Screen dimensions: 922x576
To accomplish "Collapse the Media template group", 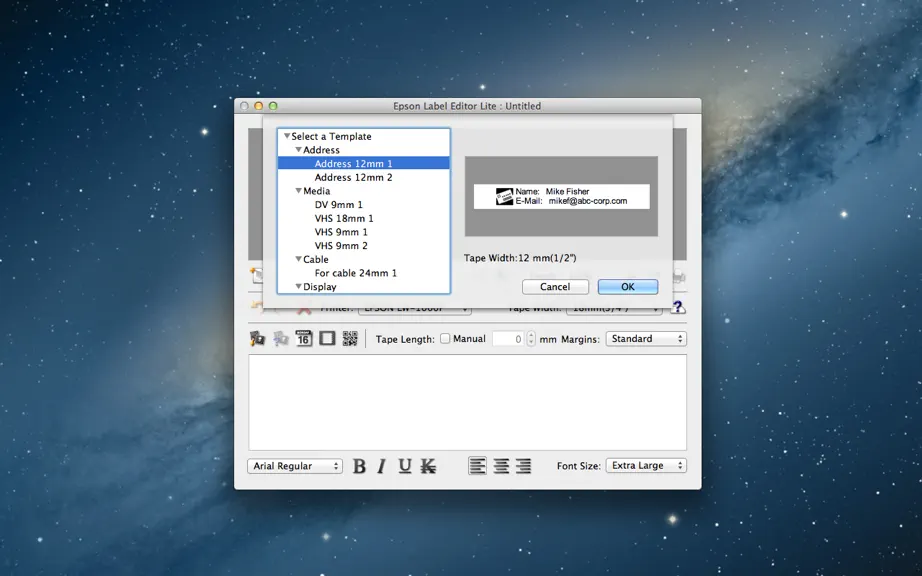I will click(298, 190).
